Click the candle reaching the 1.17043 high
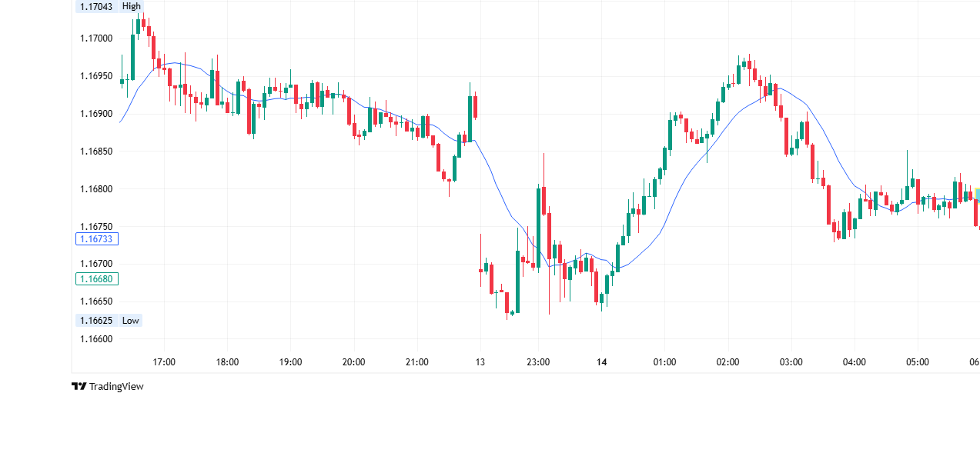 coord(143,20)
